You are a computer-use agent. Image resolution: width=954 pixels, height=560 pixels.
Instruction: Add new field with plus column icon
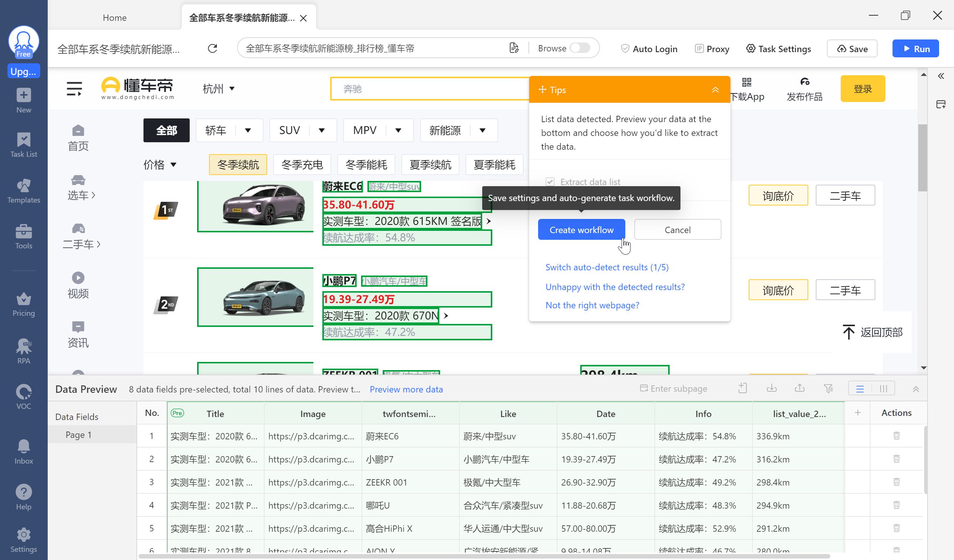857,413
